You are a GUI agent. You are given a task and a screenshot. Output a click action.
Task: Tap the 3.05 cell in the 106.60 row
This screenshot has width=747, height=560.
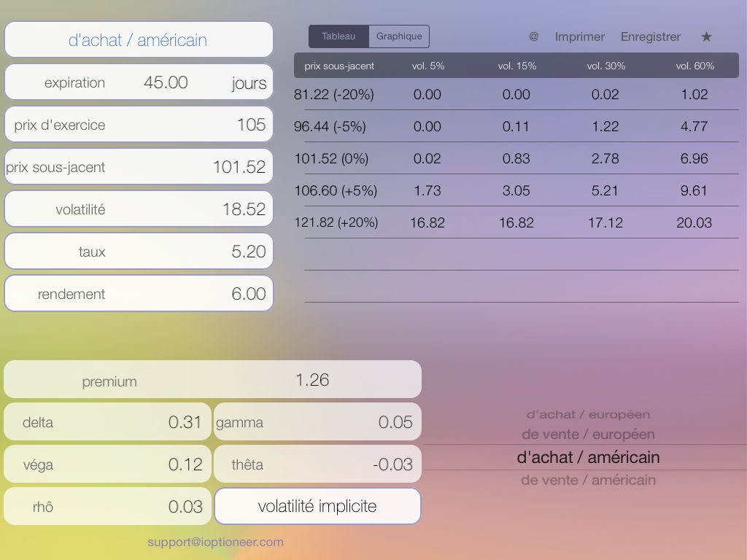tap(516, 190)
